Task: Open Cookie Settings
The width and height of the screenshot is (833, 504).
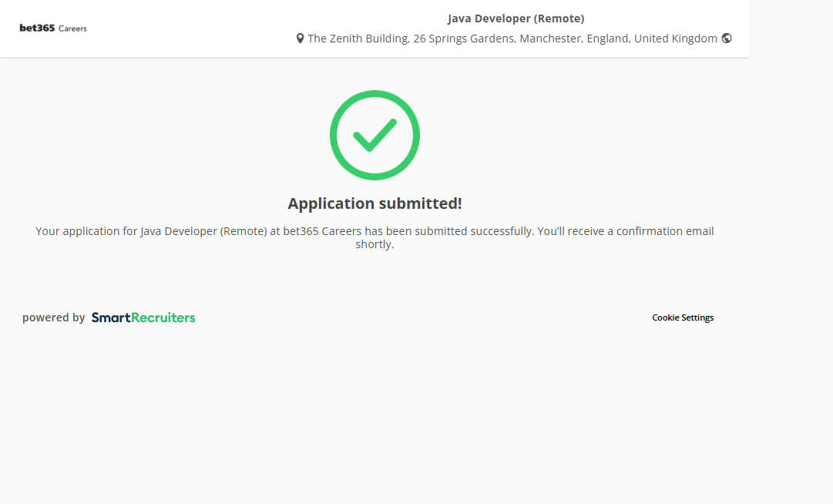Action: pos(683,318)
